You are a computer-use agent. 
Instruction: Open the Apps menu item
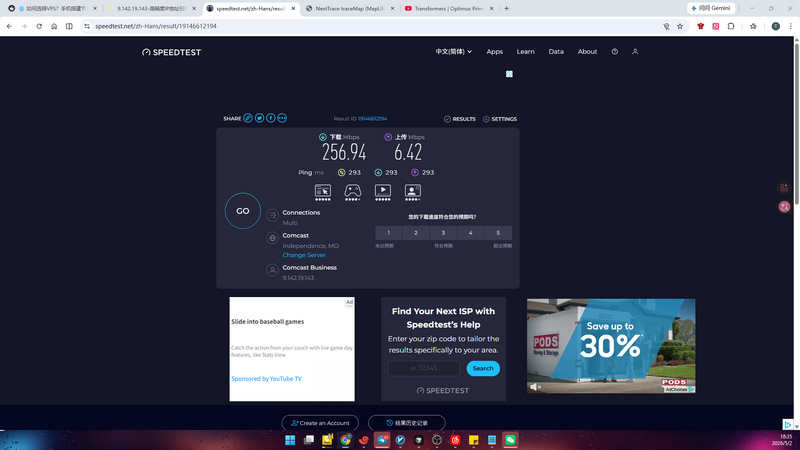coord(494,52)
